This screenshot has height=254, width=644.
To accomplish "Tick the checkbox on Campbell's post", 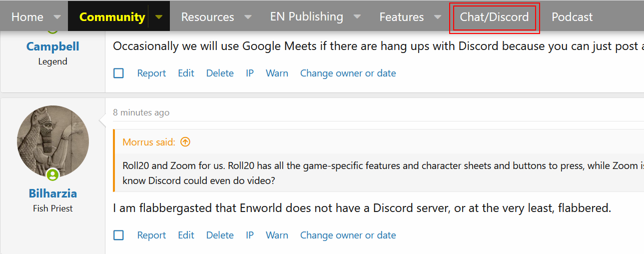I will (x=118, y=73).
